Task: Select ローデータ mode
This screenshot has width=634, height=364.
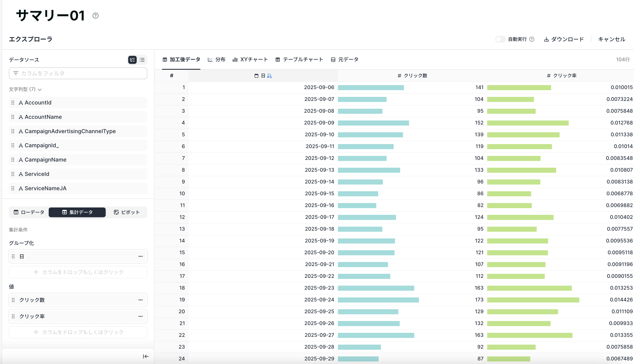Action: click(29, 212)
